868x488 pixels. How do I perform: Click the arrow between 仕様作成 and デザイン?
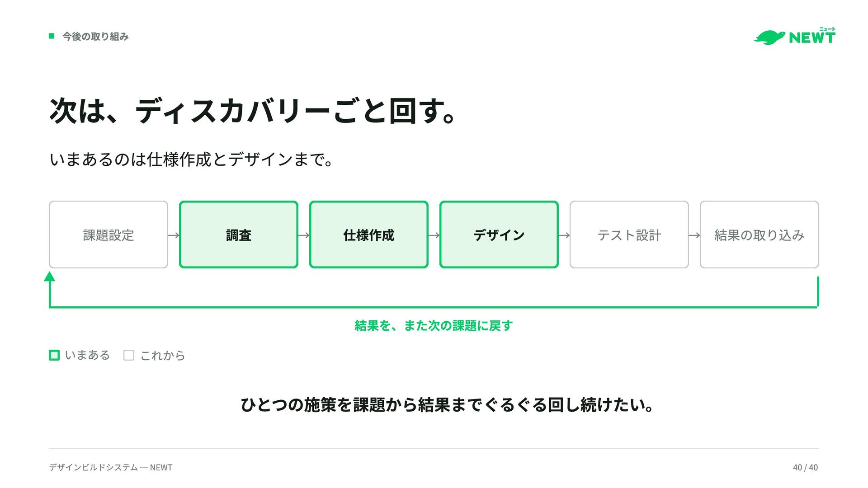434,235
